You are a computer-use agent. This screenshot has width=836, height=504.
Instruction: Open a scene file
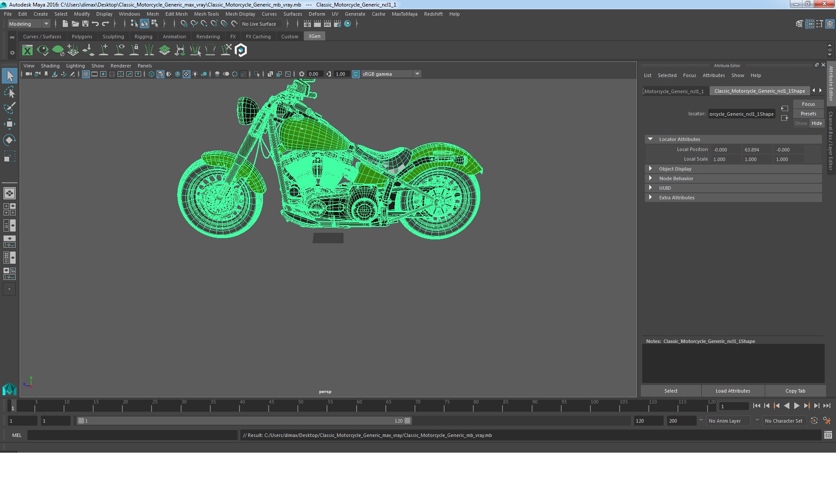75,24
